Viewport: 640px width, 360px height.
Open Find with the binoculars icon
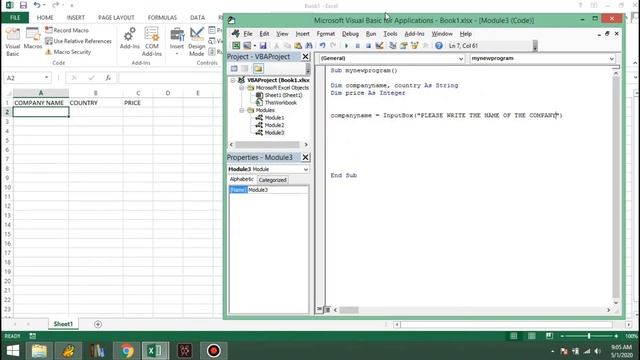click(309, 46)
